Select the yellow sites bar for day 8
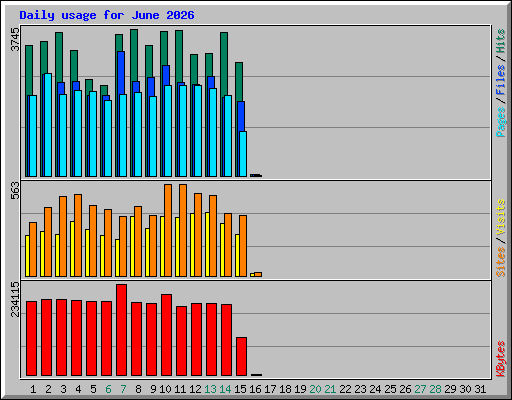The width and height of the screenshot is (512, 400). point(132,246)
